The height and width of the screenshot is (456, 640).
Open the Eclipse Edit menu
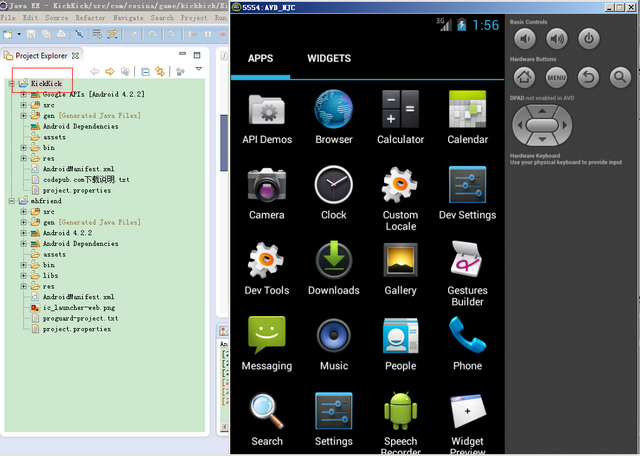click(30, 18)
